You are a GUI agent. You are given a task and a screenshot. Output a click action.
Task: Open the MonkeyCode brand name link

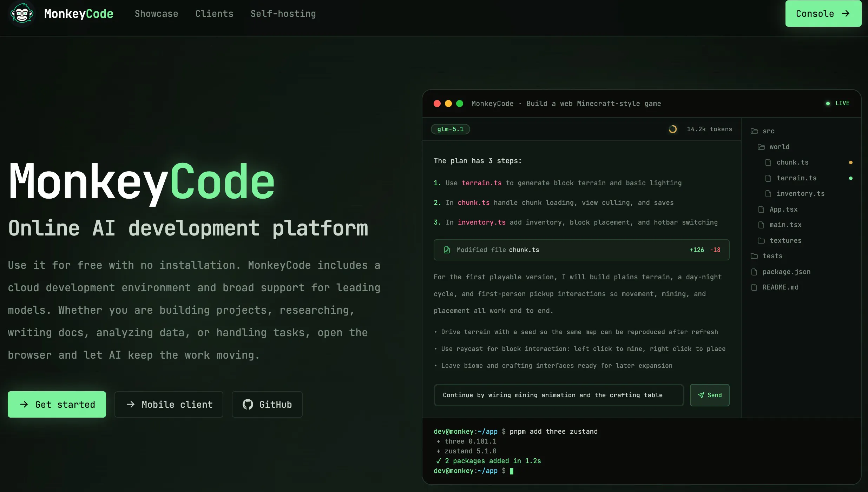(79, 14)
